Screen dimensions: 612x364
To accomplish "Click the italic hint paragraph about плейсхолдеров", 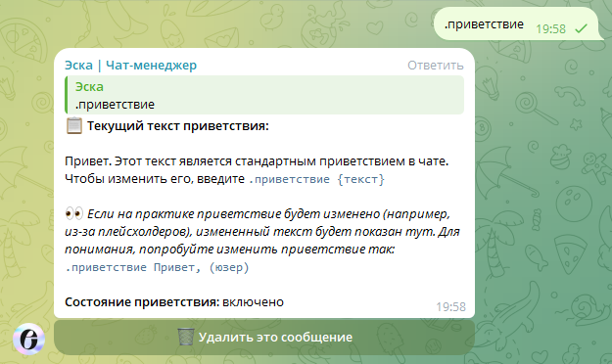I will (x=262, y=232).
